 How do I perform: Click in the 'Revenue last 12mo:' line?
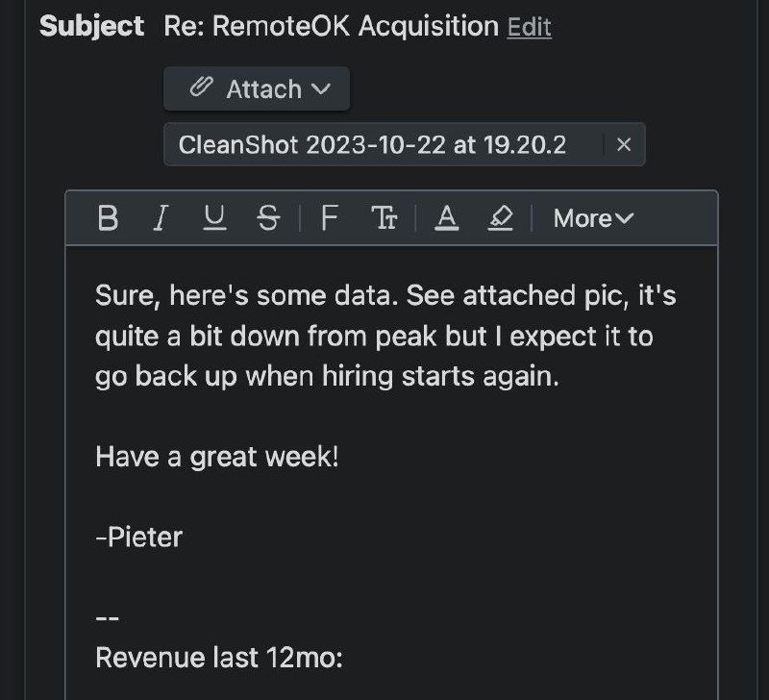(219, 658)
